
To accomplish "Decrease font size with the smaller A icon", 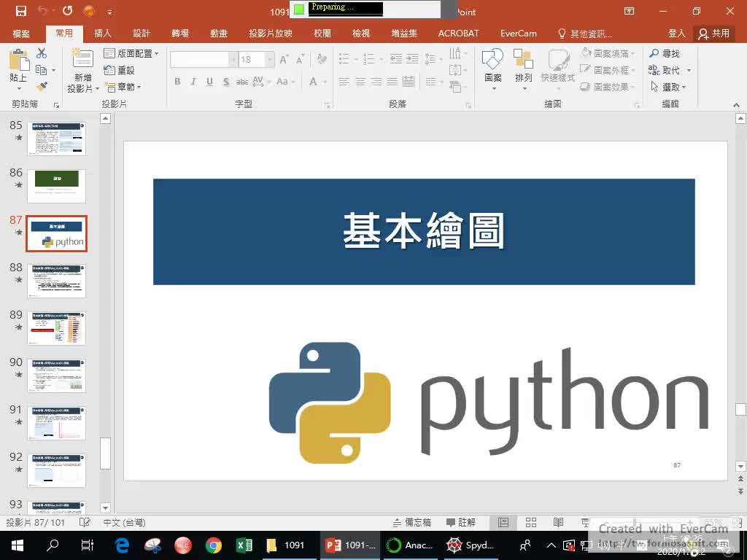I will point(300,60).
